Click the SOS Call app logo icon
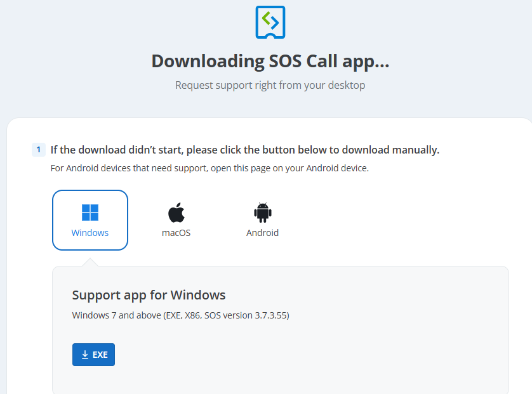 pyautogui.click(x=270, y=22)
